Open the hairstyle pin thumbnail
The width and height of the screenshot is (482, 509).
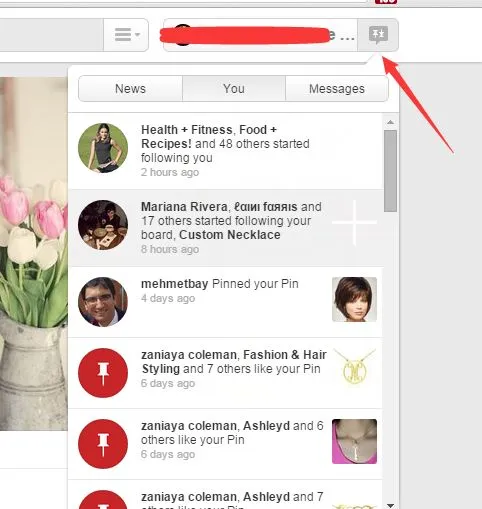354,299
